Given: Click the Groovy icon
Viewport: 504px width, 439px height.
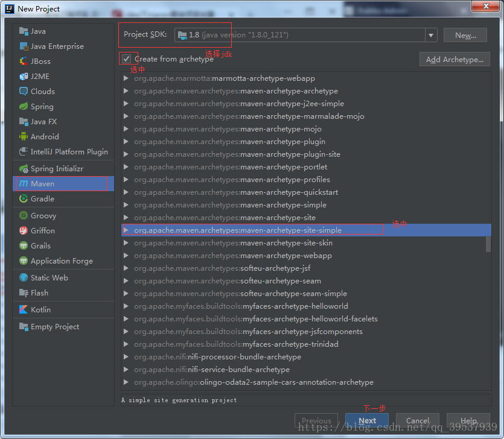Looking at the screenshot, I should point(24,215).
